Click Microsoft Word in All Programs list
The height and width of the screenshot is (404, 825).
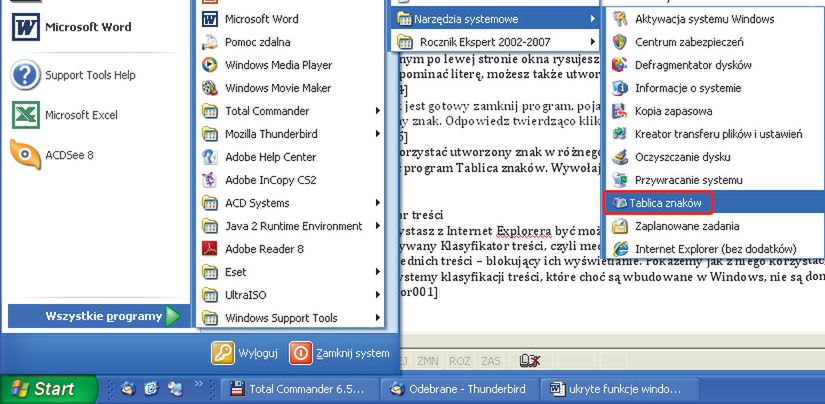(x=290, y=19)
